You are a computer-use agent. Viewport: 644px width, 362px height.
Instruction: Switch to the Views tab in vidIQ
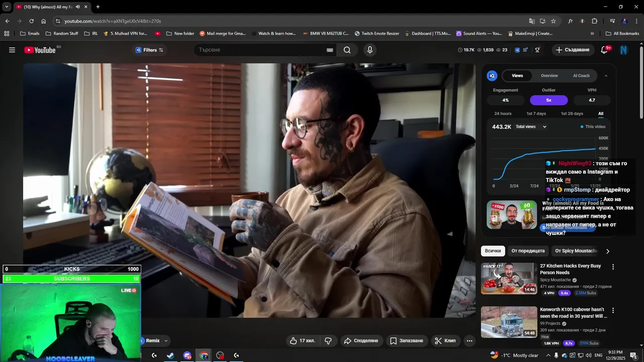coord(517,76)
